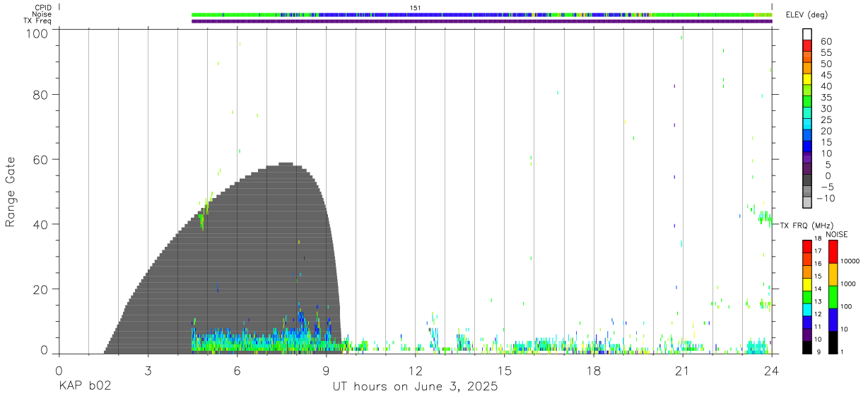Click the 3 tick on the x-axis
Screen dimensions: 868x401
(148, 371)
